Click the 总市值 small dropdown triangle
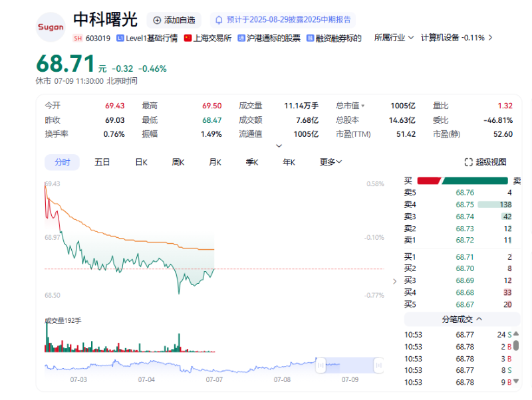The image size is (532, 400). point(362,106)
